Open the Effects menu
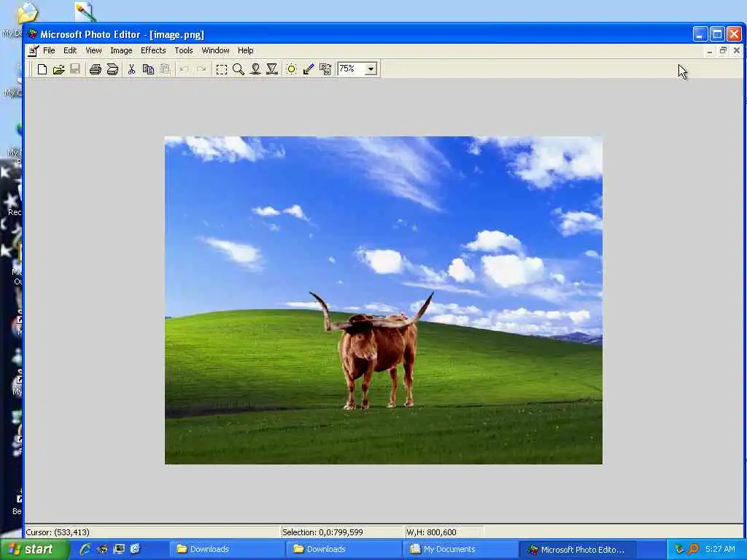This screenshot has height=560, width=747. 153,50
